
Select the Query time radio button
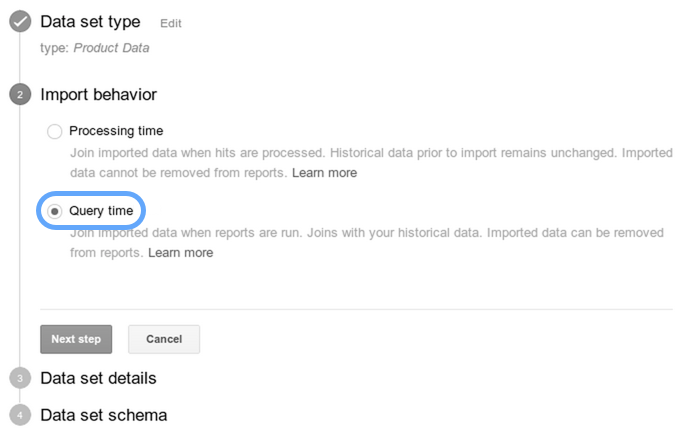click(x=55, y=211)
